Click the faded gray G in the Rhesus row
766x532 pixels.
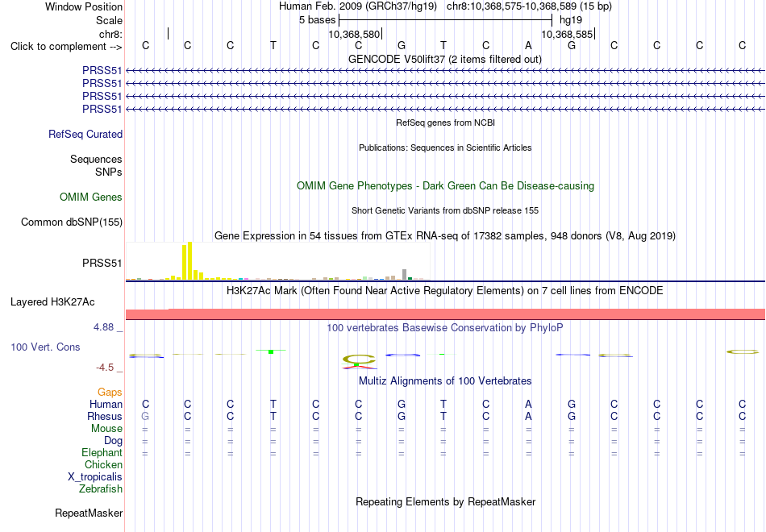[x=145, y=416]
